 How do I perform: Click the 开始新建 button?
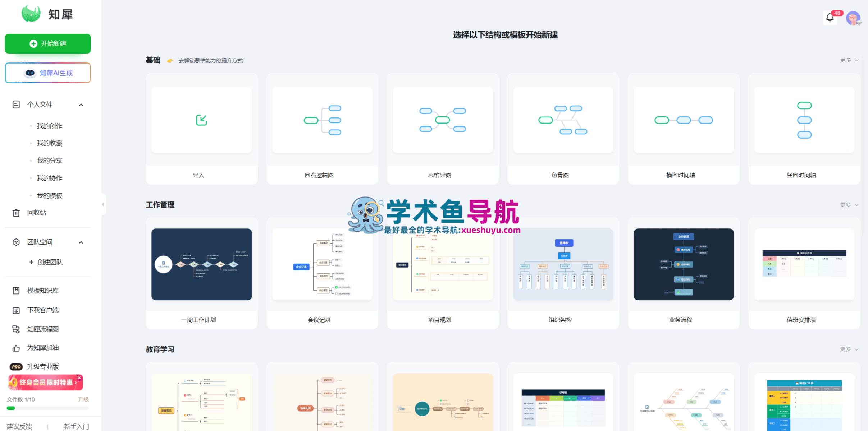[x=48, y=44]
